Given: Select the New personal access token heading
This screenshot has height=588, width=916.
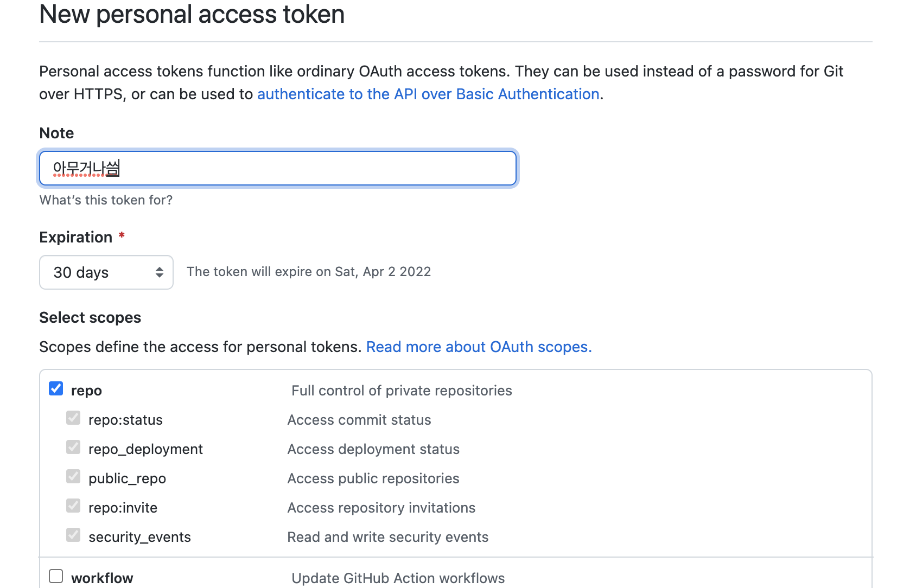Looking at the screenshot, I should pyautogui.click(x=191, y=15).
